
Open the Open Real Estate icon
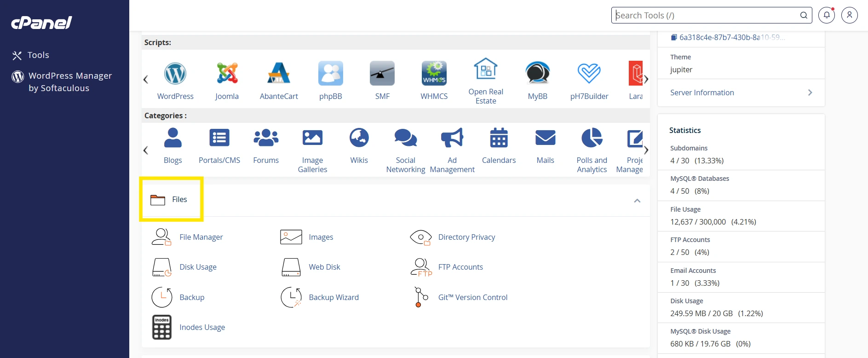(486, 69)
